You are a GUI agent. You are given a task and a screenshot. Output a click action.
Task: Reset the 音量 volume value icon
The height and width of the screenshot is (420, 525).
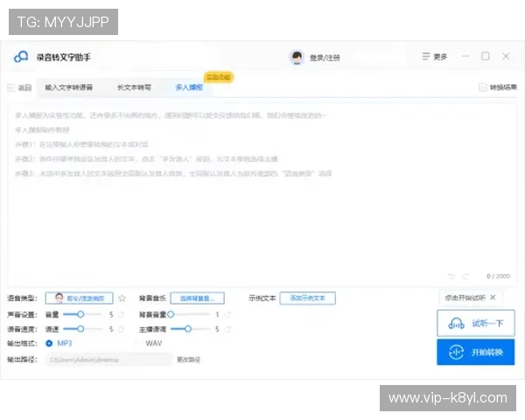(122, 314)
